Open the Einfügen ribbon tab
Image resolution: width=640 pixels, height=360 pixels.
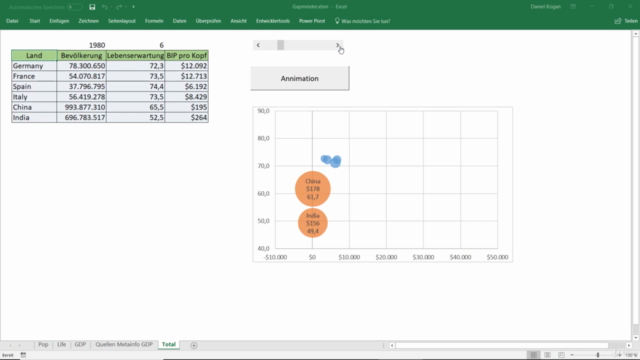pos(59,21)
